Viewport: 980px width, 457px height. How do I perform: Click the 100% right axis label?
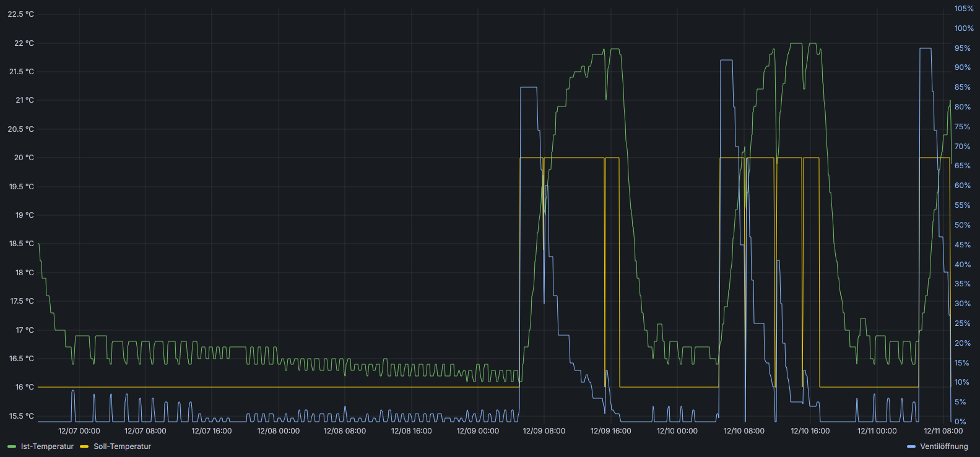[x=964, y=28]
